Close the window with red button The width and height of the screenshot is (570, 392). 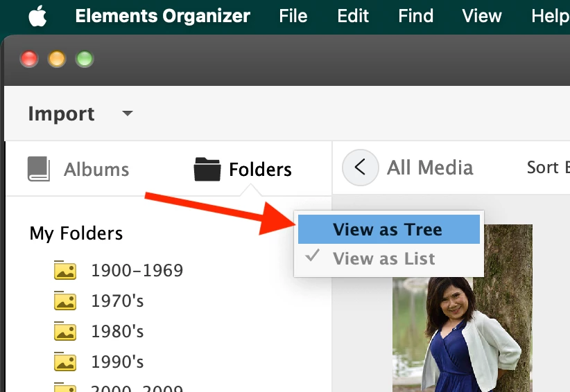click(29, 59)
